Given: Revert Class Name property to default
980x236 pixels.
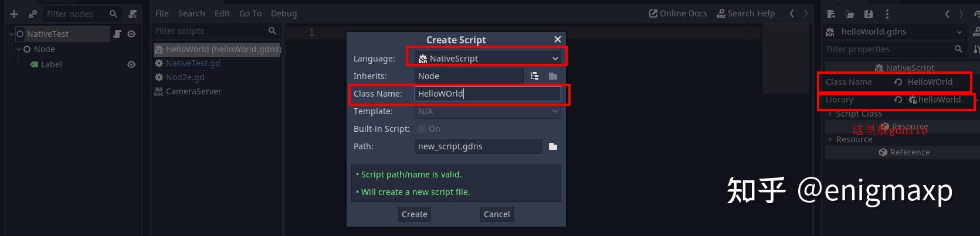Looking at the screenshot, I should coord(898,82).
